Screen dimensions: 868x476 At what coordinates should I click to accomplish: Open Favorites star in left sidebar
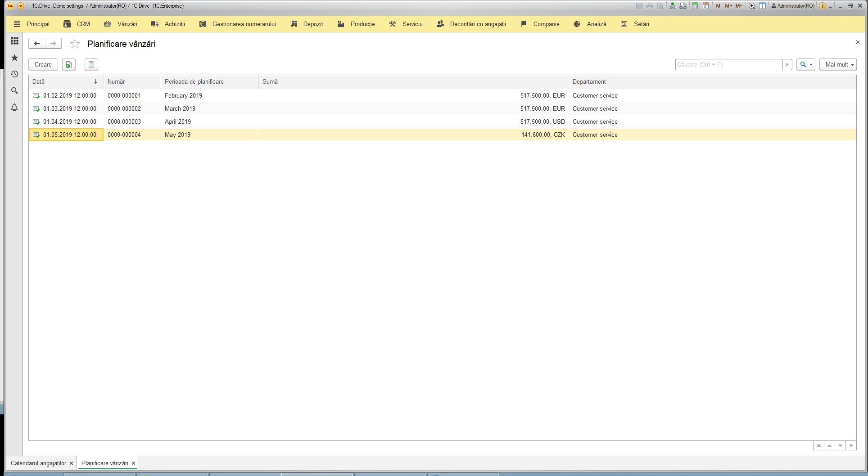pyautogui.click(x=14, y=58)
